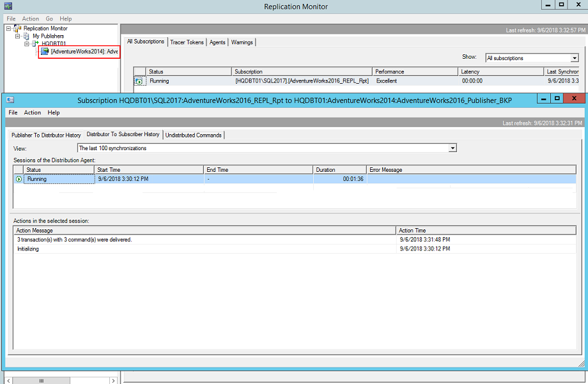Open the Undistributed Commands tab
This screenshot has height=384, width=588.
194,135
